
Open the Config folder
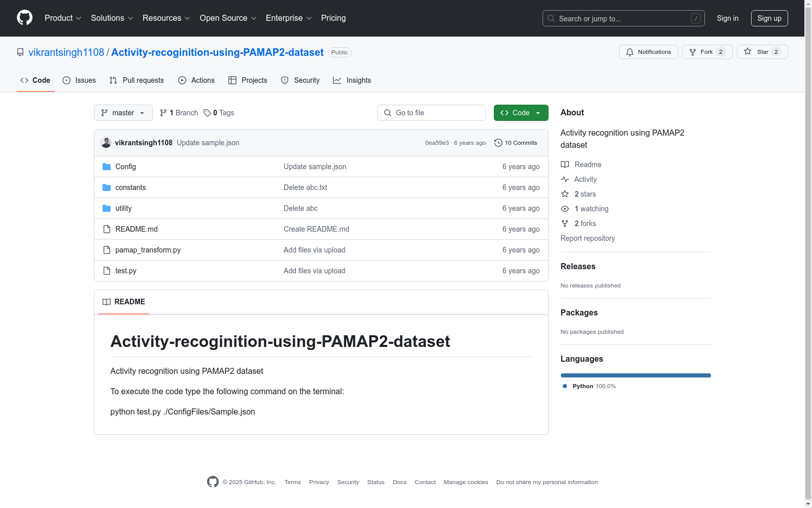[x=125, y=167]
